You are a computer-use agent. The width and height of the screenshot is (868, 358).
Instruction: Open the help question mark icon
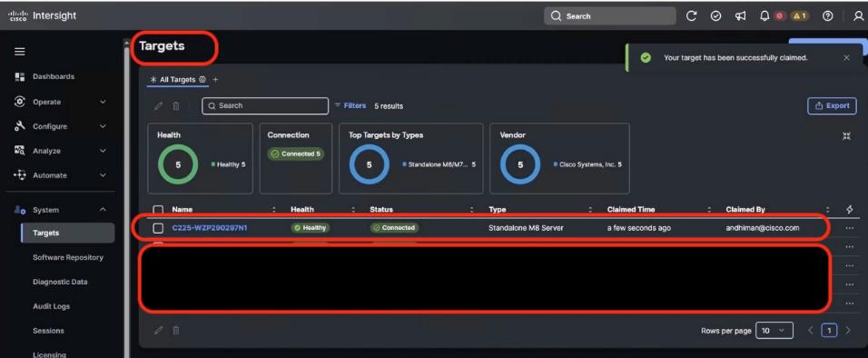(827, 16)
